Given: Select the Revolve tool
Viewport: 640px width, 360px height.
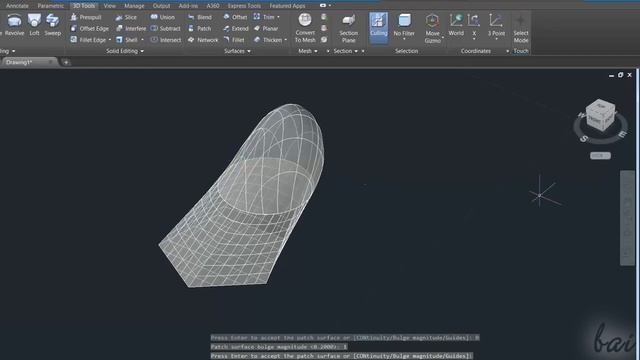Looking at the screenshot, I should click(x=14, y=25).
